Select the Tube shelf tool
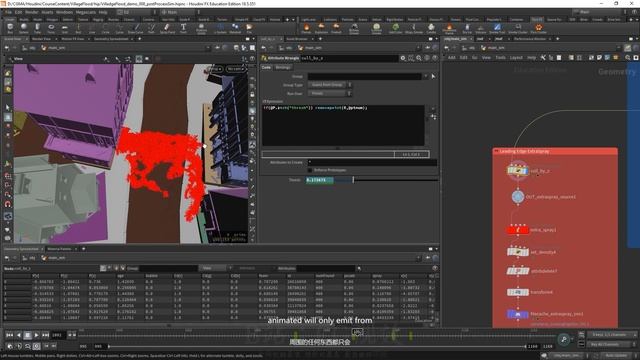640x360 pixels. click(37, 28)
